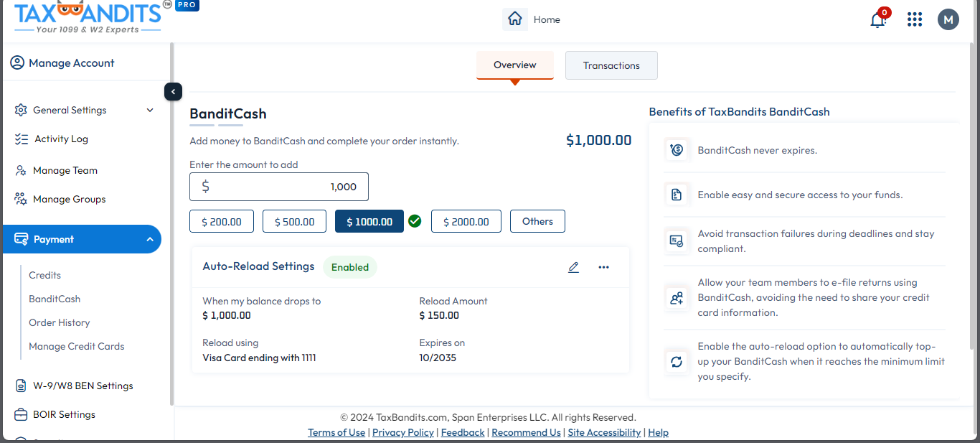This screenshot has width=980, height=443.
Task: Collapse the sidebar with the arrow button
Action: (x=173, y=92)
